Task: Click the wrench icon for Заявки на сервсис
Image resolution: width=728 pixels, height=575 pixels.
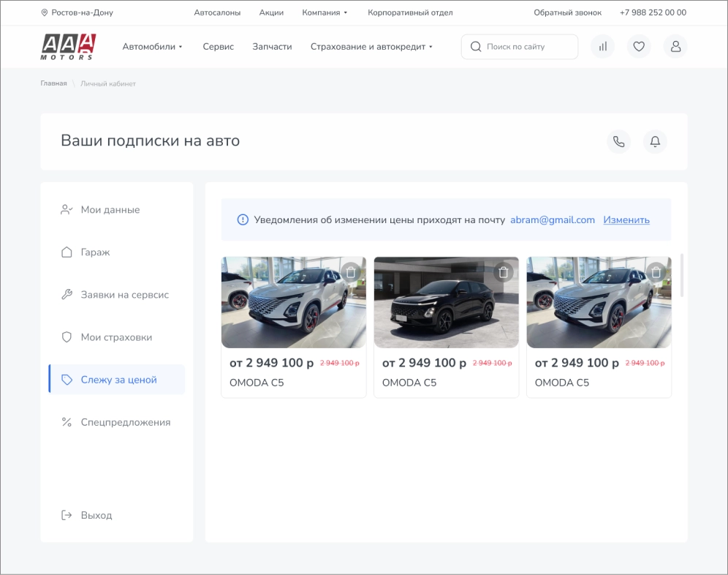Action: click(x=67, y=295)
